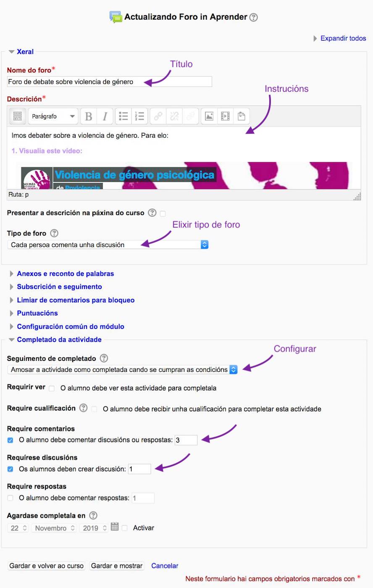This screenshot has width=373, height=588.
Task: Click the Cancelar link
Action: (x=165, y=566)
